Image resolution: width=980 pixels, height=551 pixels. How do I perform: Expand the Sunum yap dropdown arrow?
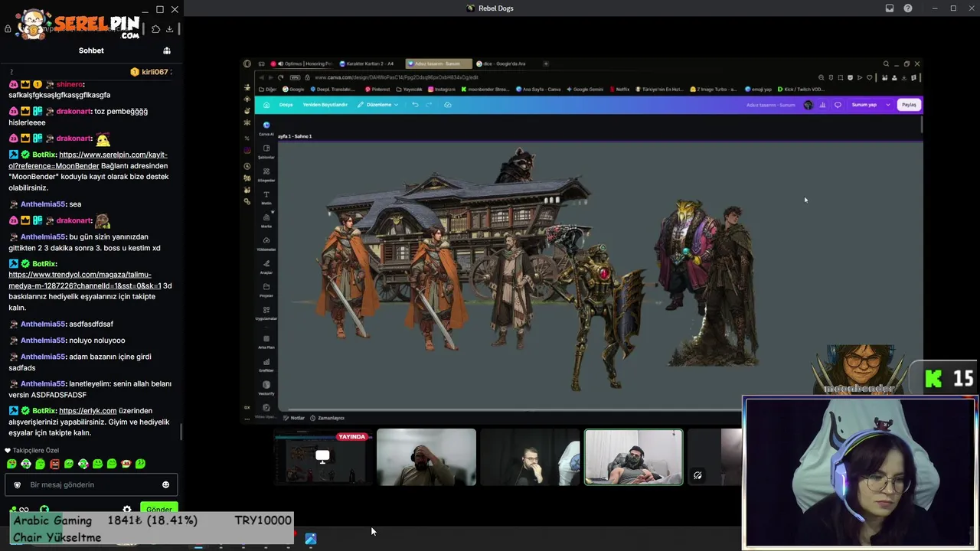[888, 105]
